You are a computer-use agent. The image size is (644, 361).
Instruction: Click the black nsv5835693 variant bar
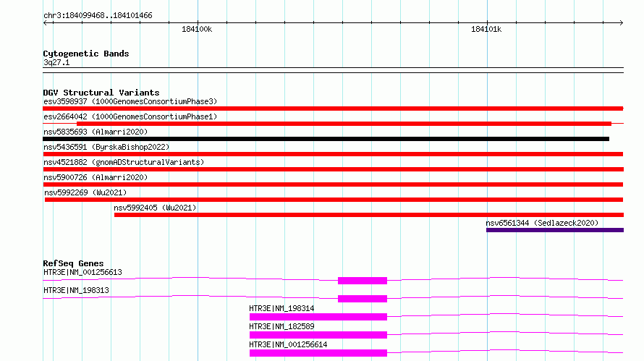326,139
